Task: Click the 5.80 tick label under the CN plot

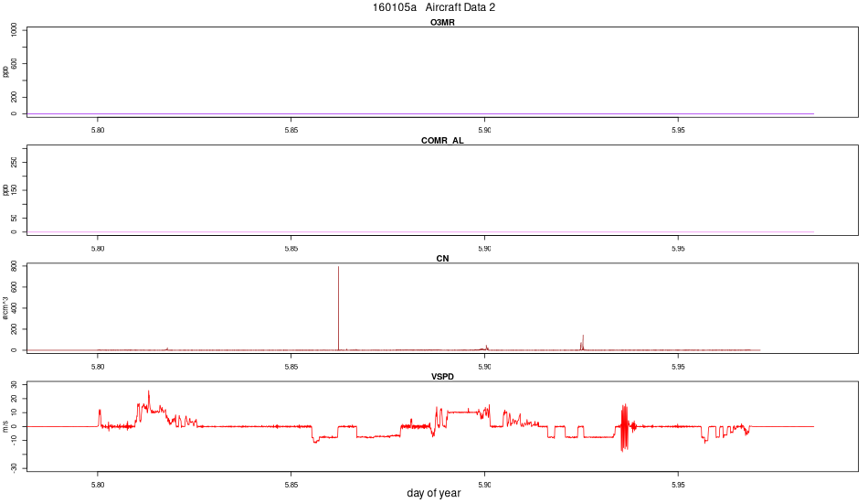Action: (x=98, y=367)
